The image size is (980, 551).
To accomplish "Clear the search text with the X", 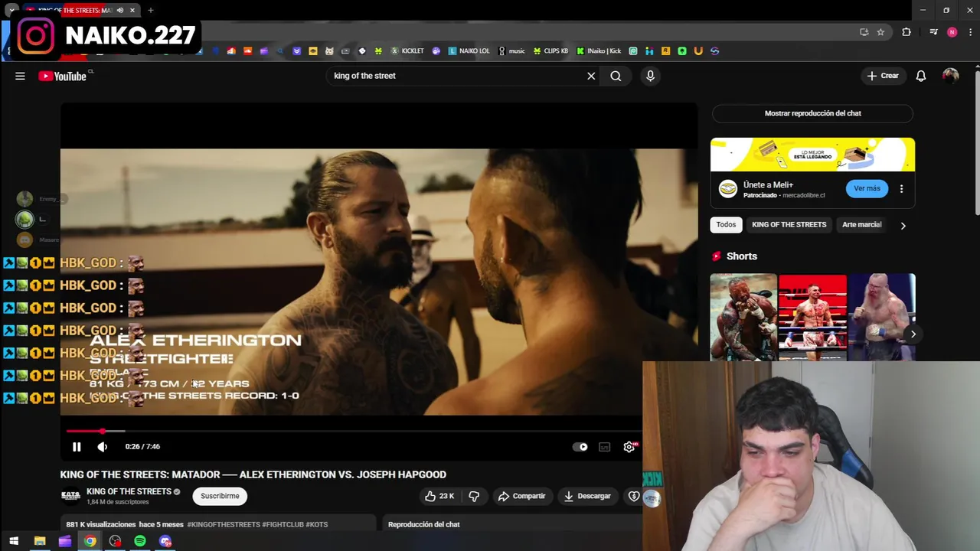I will pyautogui.click(x=591, y=76).
